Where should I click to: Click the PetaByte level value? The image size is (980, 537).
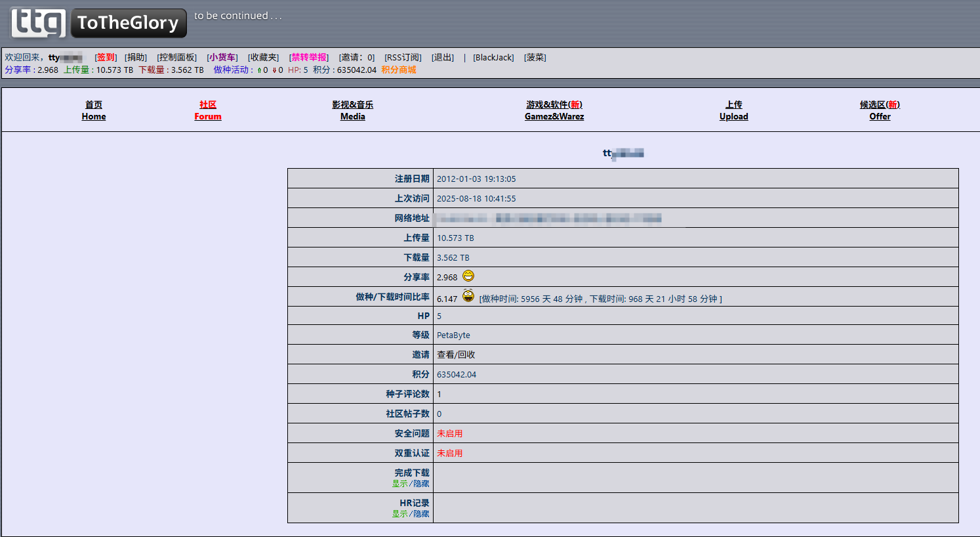tap(453, 335)
